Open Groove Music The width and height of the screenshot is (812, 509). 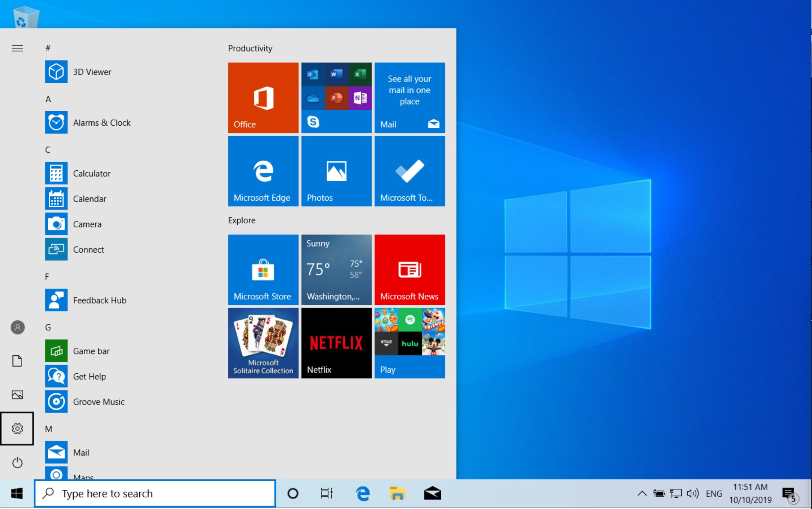[x=99, y=401]
